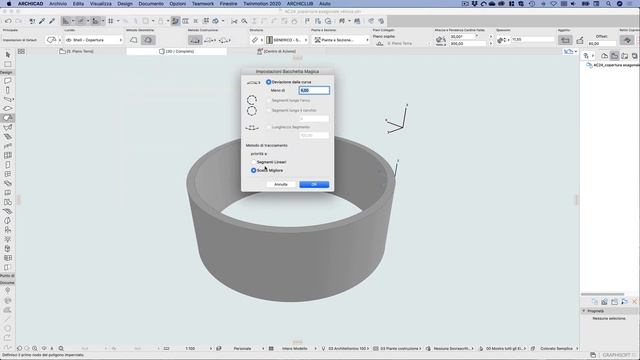Select the Segmenti lungo il cerchio option
This screenshot has width=640, height=360.
point(269,110)
